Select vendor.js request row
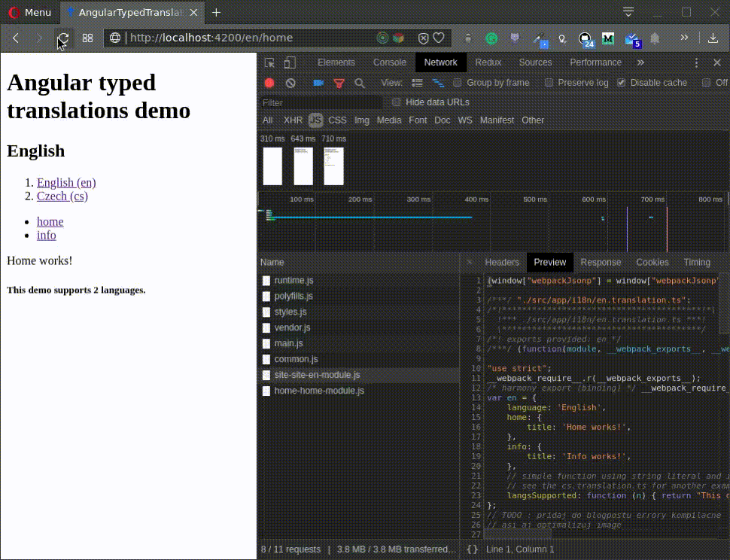 (358, 327)
